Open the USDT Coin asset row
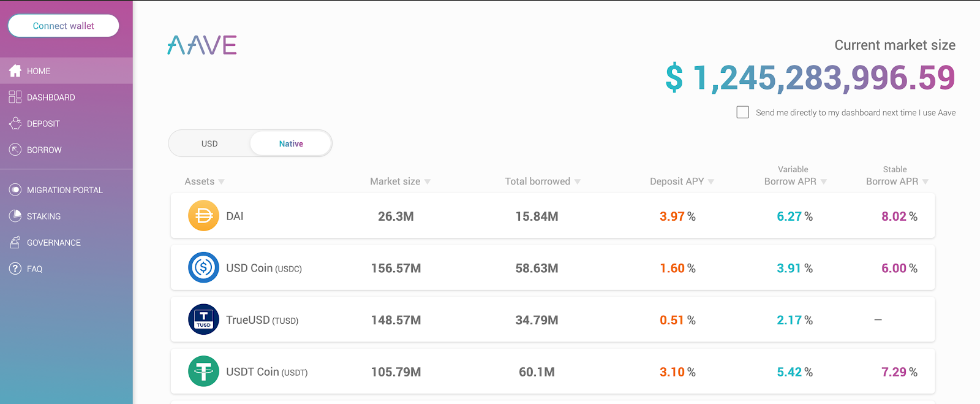980x404 pixels. (552, 372)
